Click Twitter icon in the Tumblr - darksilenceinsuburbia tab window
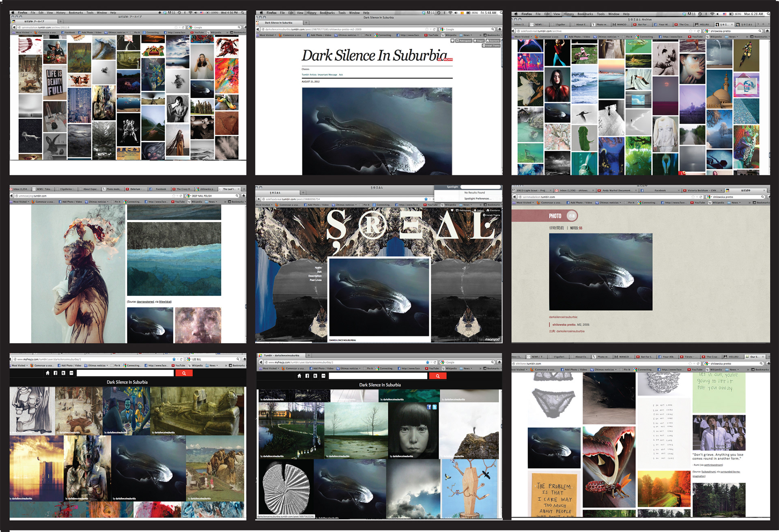Viewport: 779px width, 532px height. (315, 376)
